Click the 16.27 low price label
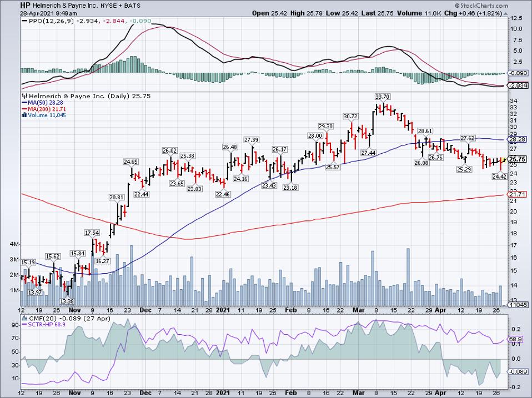The width and height of the screenshot is (532, 398). 102,261
